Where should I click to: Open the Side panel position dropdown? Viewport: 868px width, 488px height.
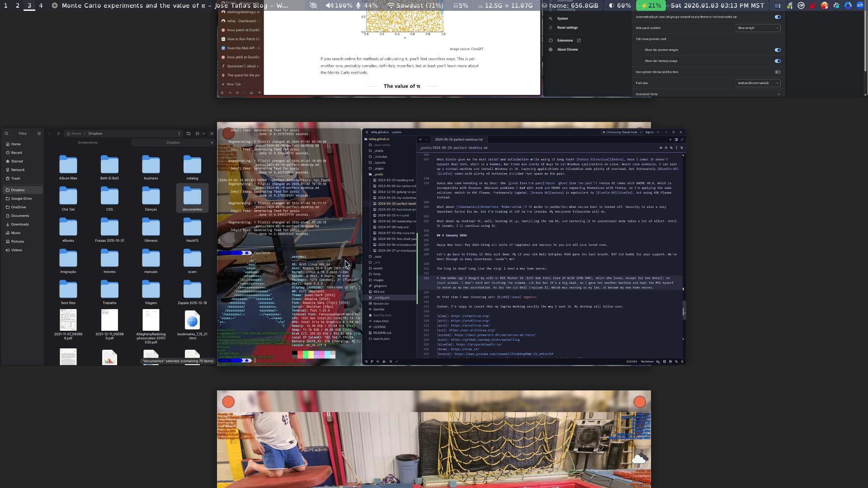758,28
